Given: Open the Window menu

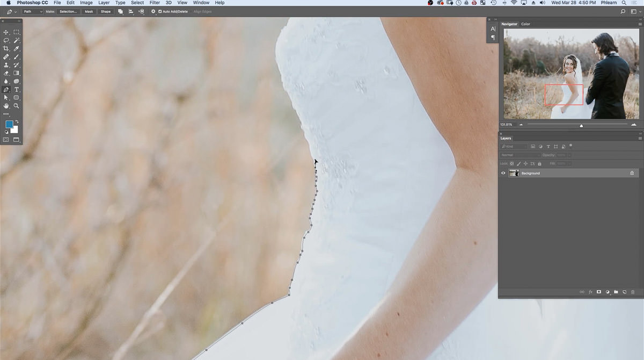Looking at the screenshot, I should 201,3.
